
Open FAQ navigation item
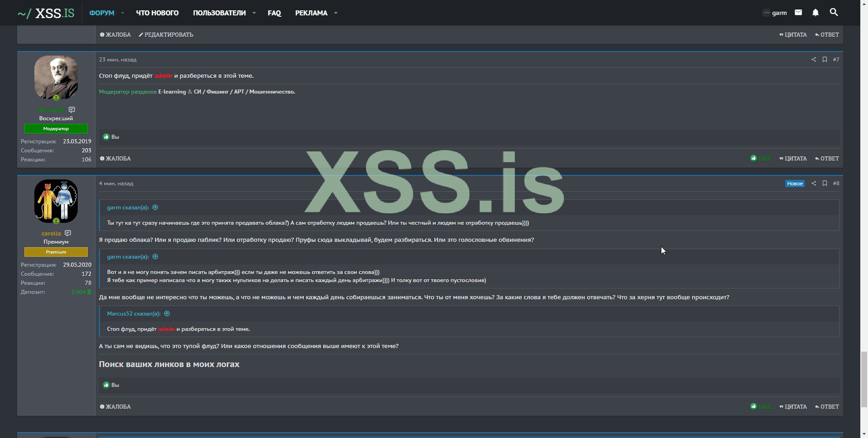pos(274,13)
